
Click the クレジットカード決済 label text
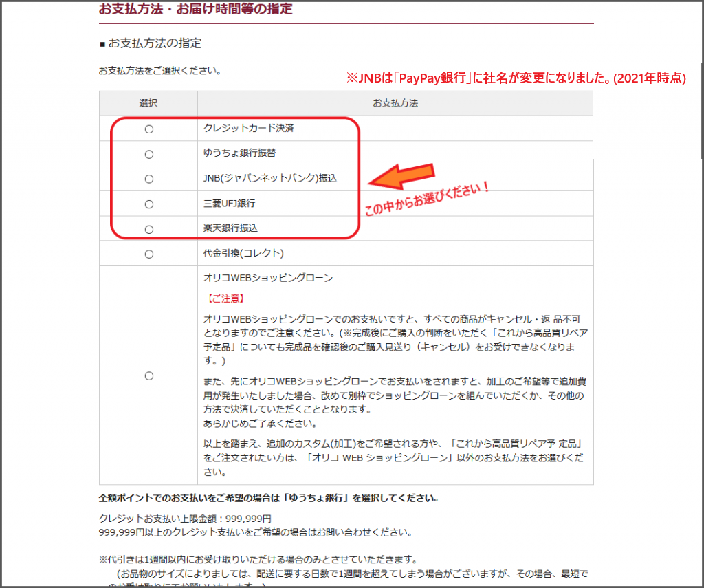248,128
